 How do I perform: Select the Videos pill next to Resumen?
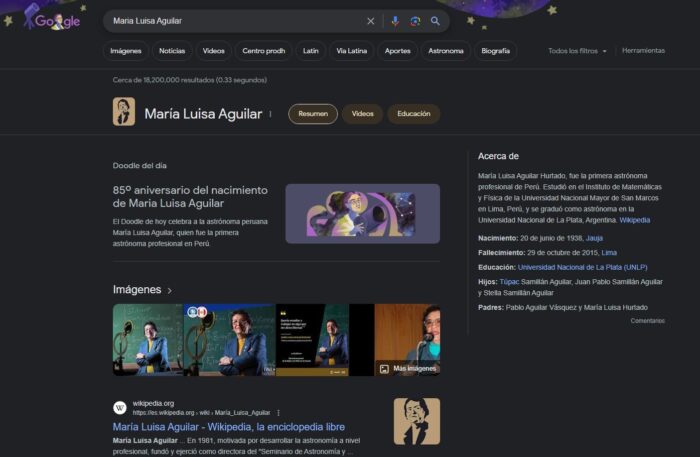point(362,114)
